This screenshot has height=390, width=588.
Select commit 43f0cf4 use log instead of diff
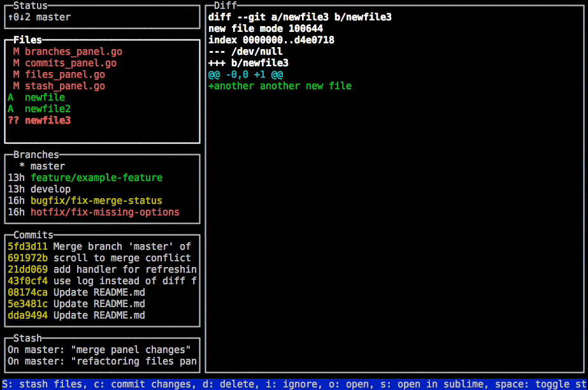(102, 281)
